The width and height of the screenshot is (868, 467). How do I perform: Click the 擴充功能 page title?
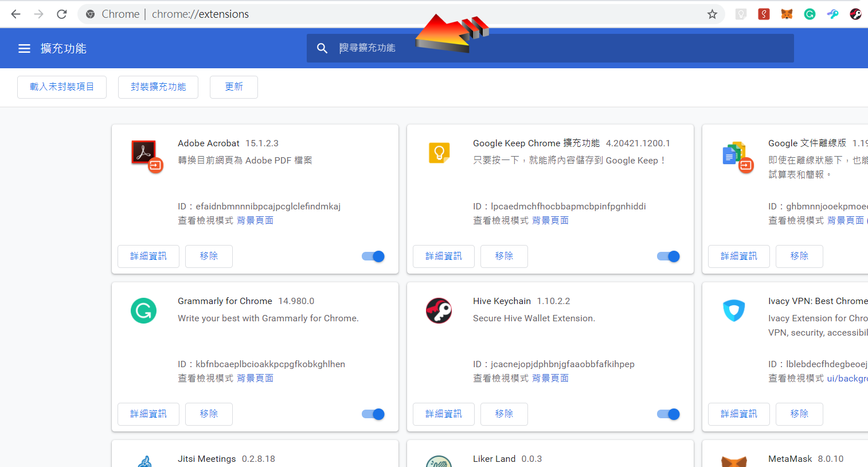point(64,49)
